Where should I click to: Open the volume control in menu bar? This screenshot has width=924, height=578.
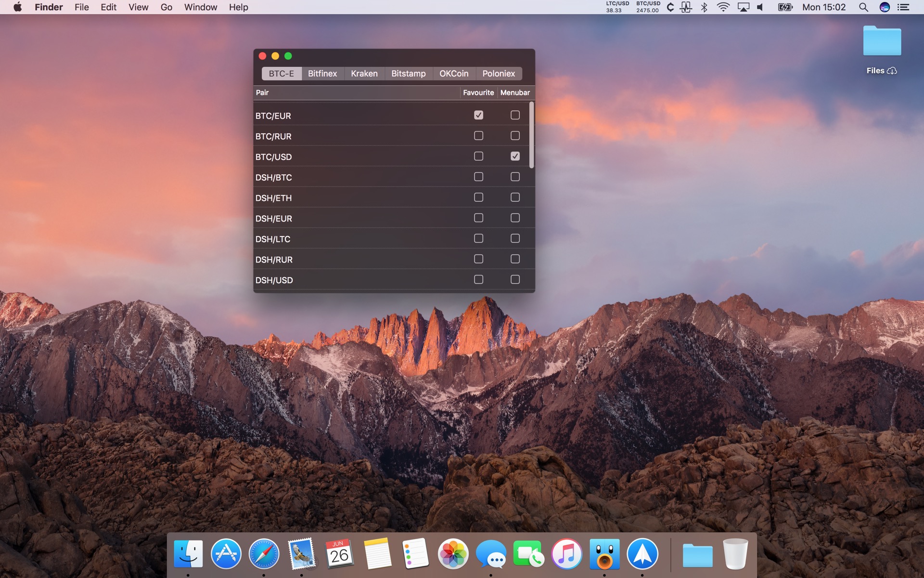click(x=760, y=7)
